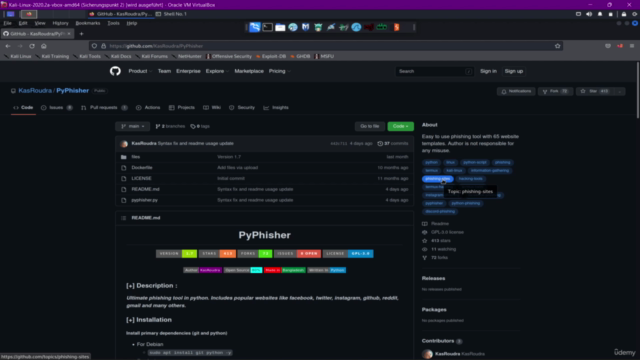Switch to the Shell No. 1 taskbar window
Image resolution: width=640 pixels, height=360 pixels.
pos(171,14)
